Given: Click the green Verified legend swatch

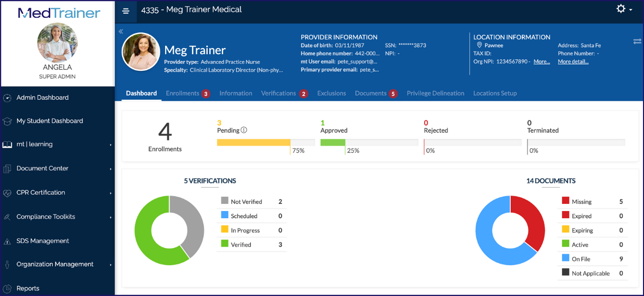Looking at the screenshot, I should (x=224, y=243).
